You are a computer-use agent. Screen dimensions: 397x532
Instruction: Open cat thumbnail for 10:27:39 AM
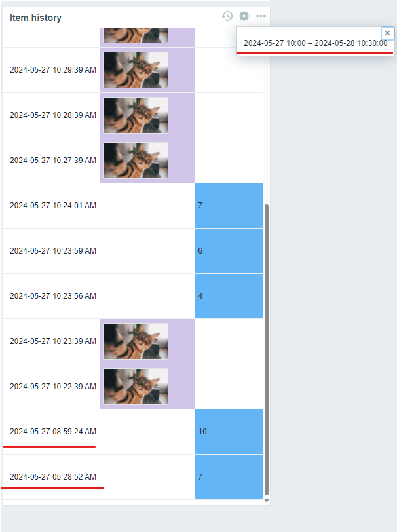pos(136,160)
